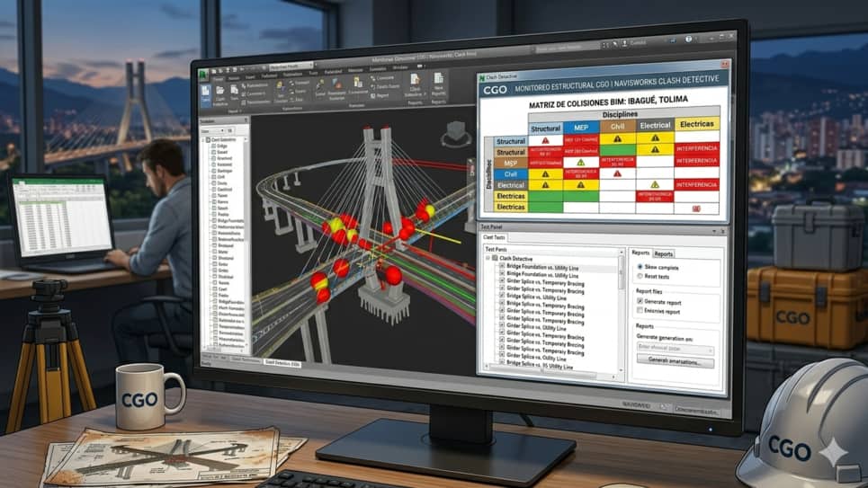Viewport: 868px width, 488px height.
Task: Click the INTERFERENCIA cell in the Electrical row
Action: (696, 184)
